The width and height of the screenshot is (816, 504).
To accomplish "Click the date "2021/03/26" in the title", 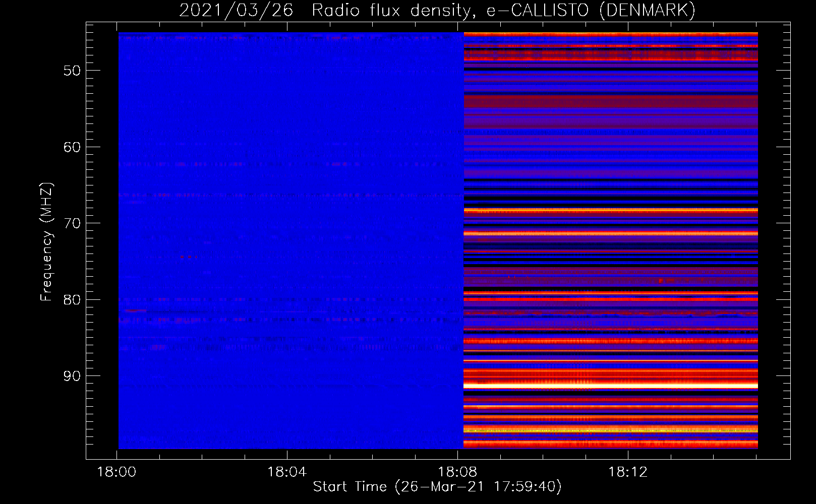I will [236, 11].
